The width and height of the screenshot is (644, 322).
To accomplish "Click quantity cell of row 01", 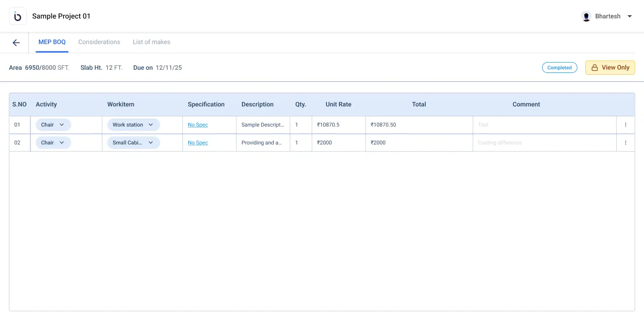I will click(x=301, y=125).
